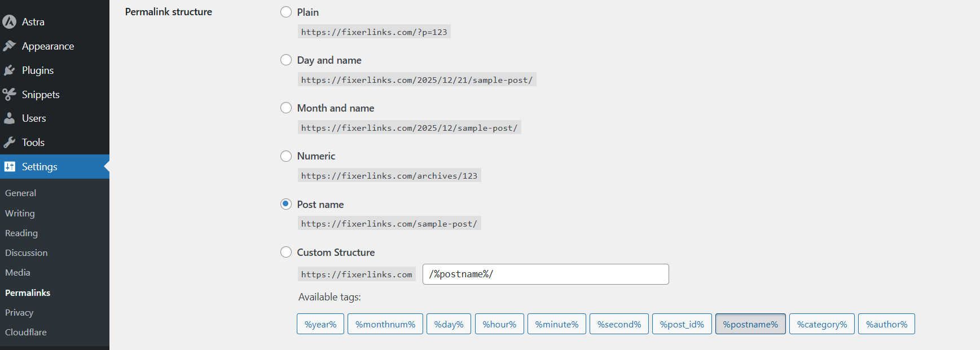Select the Month and name radio button
980x350 pixels.
[286, 108]
